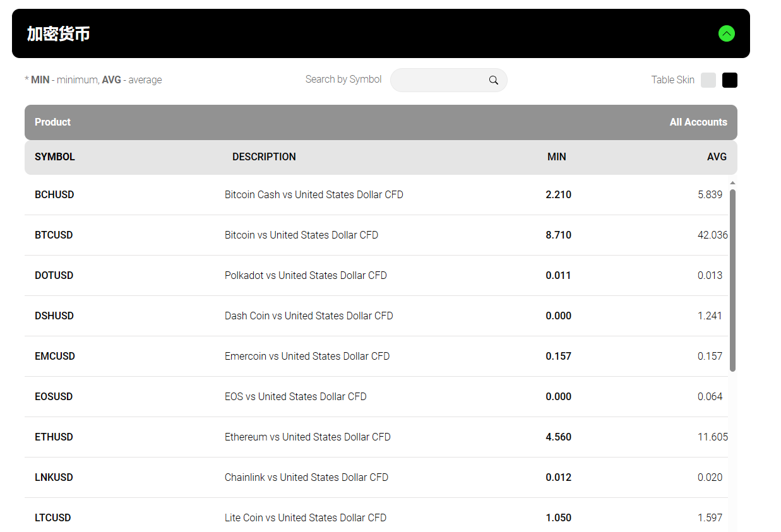
Task: Select the LNKUSD symbol
Action: click(54, 478)
